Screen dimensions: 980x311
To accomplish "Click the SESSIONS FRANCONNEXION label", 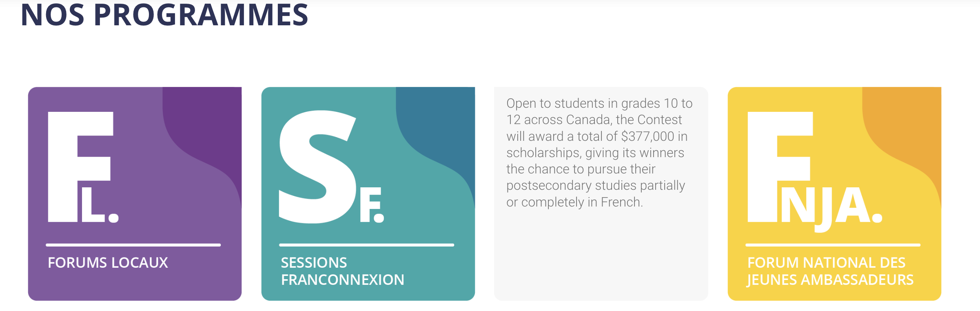I will [x=342, y=271].
